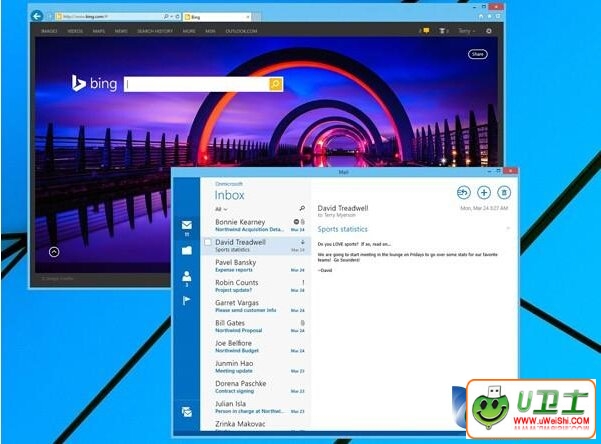Viewport: 601px width, 444px height.
Task: Expand the More menu in Bing bar
Action: (189, 31)
